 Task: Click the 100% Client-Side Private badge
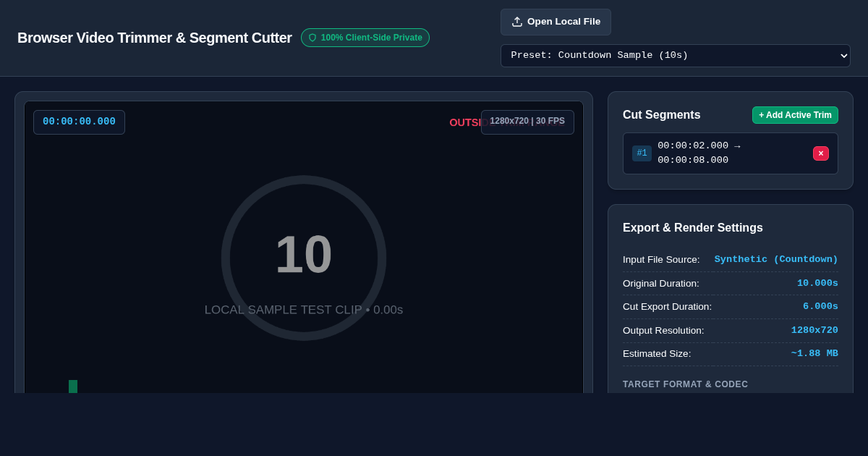click(x=365, y=38)
